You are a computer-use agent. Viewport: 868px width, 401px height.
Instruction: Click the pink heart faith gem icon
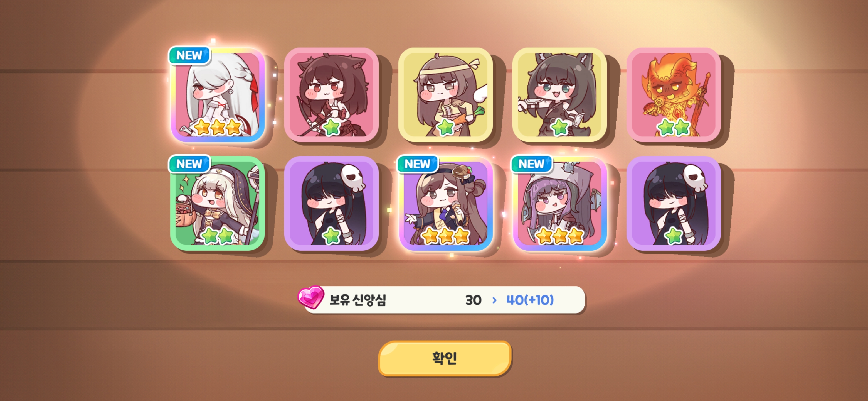coord(311,297)
